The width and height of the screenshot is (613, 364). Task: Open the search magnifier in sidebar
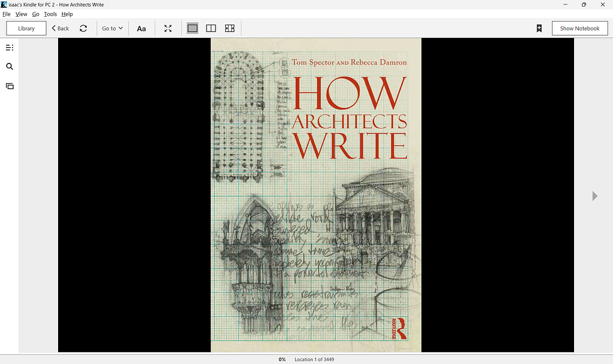coord(10,66)
